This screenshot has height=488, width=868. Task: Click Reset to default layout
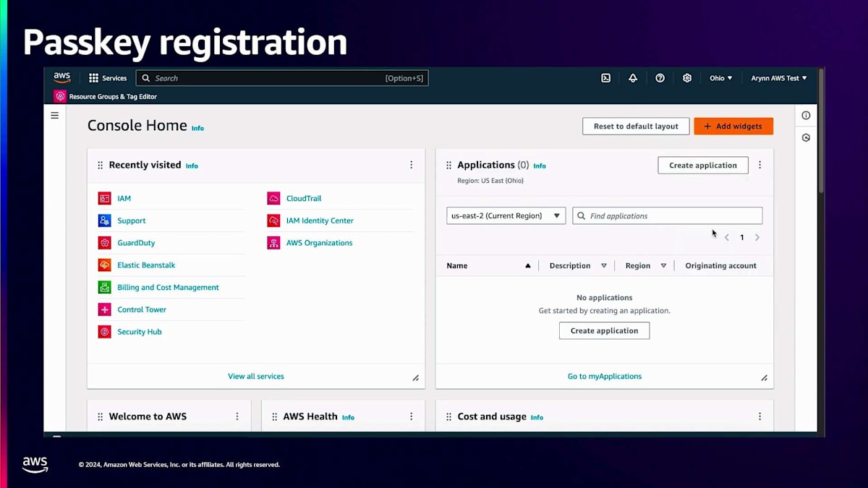click(x=636, y=126)
